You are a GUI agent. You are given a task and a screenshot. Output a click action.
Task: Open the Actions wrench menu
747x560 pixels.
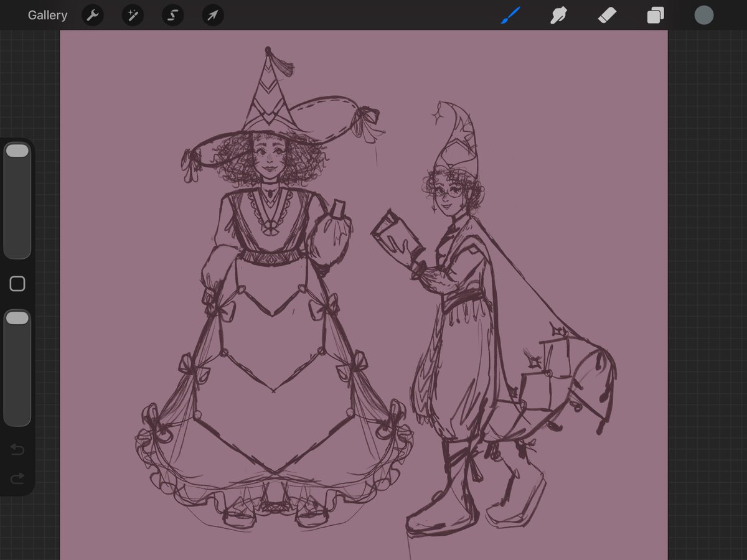pyautogui.click(x=92, y=16)
